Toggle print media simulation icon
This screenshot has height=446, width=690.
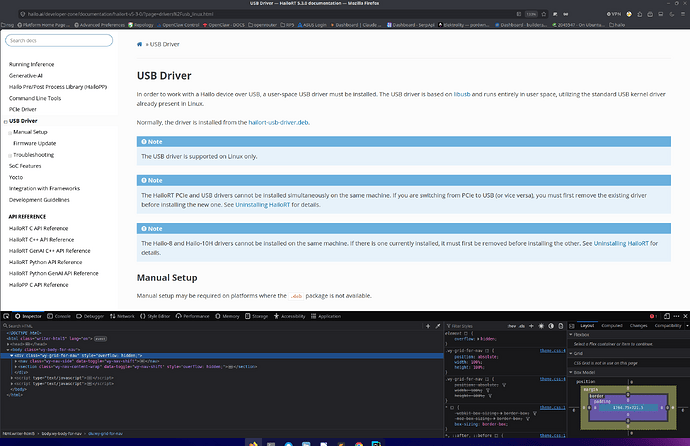[561, 326]
